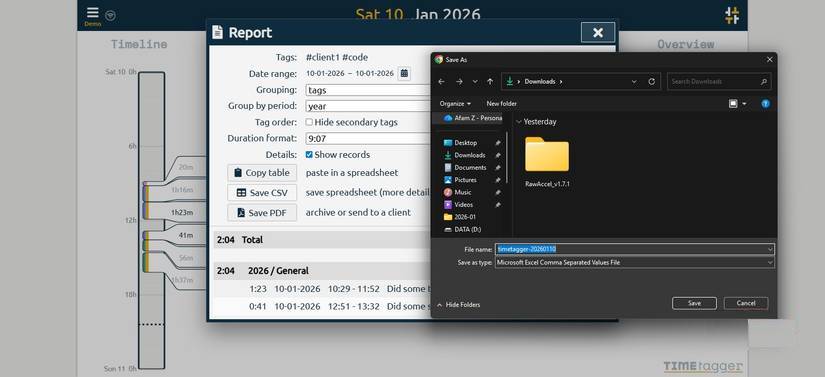The height and width of the screenshot is (377, 825).
Task: Open the Duration format dropdown
Action: 368,139
